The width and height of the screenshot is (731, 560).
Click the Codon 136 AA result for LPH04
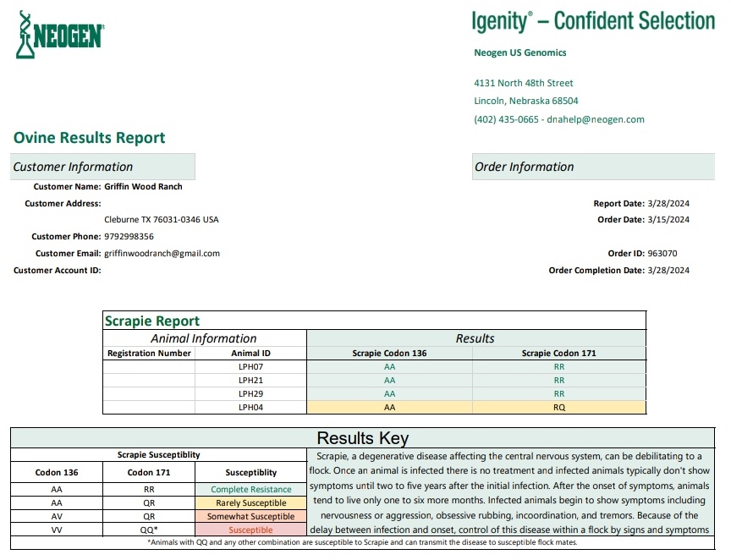[x=390, y=408]
